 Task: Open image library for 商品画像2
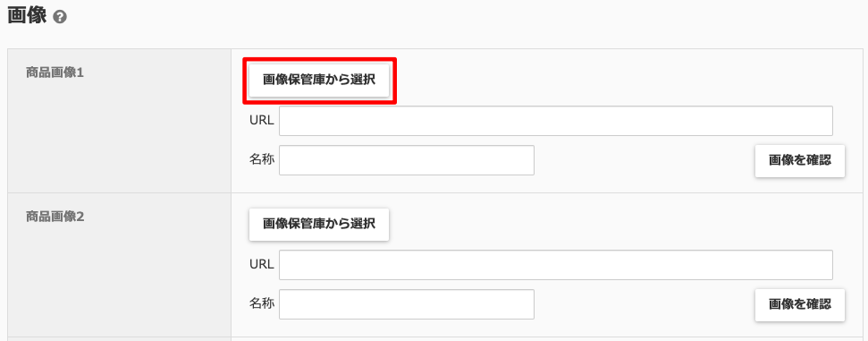click(319, 224)
